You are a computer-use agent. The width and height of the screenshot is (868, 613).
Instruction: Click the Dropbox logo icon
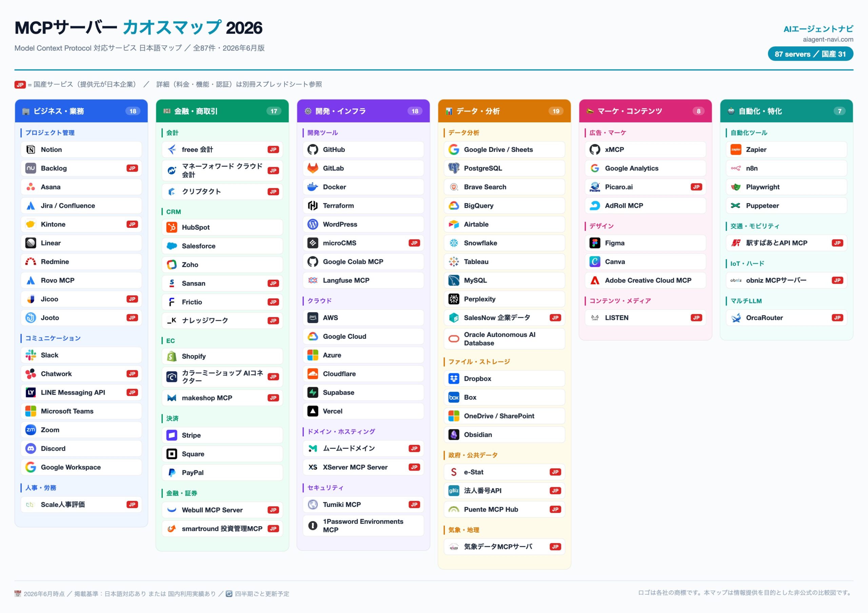pos(454,379)
